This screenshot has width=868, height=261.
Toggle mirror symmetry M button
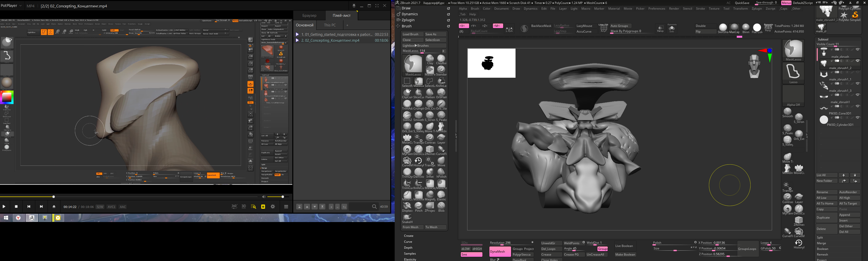[x=498, y=26]
